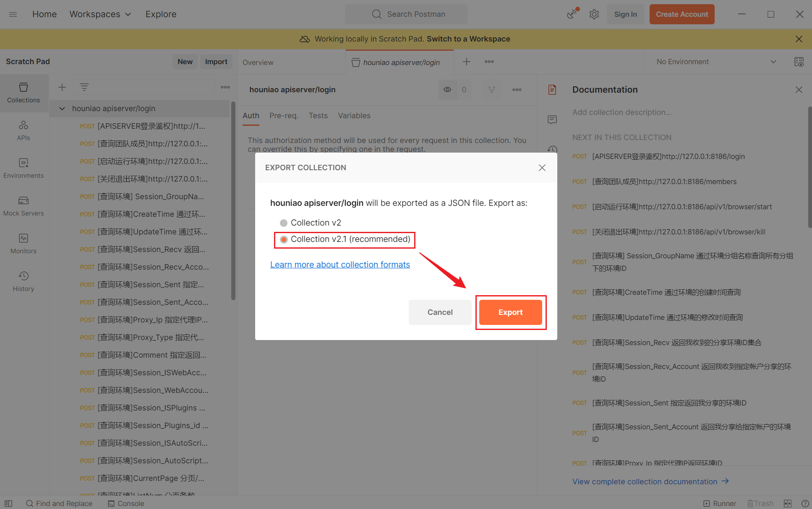Click the Import button in Scratch Pad
This screenshot has width=812, height=509.
pos(216,62)
